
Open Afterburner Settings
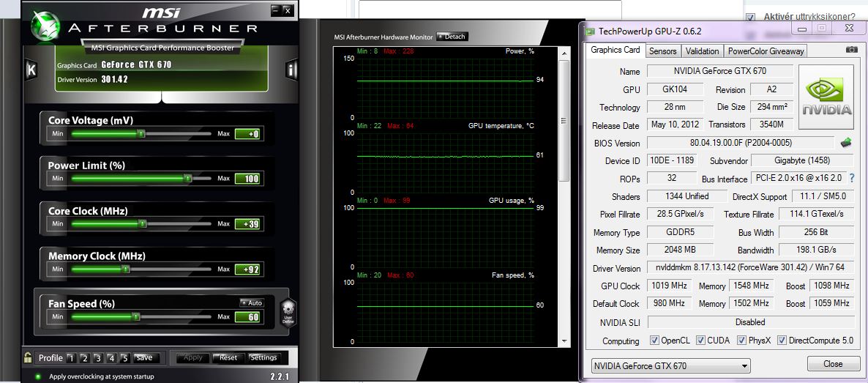click(x=263, y=357)
